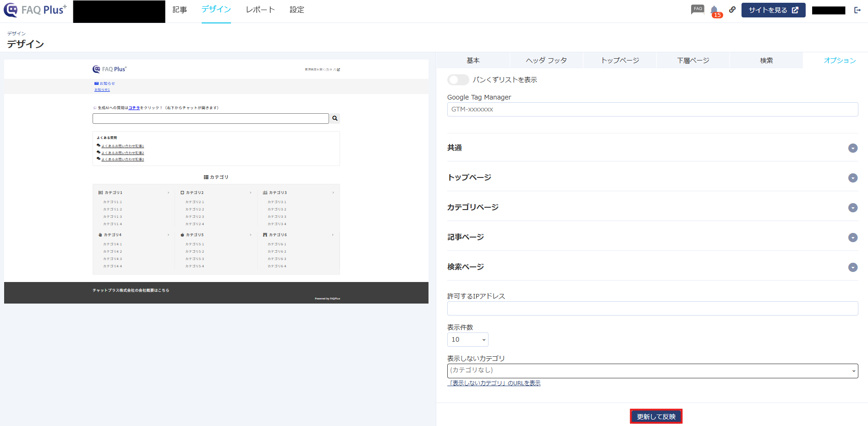The height and width of the screenshot is (426, 868).
Task: Switch to the 下層ページ tab
Action: click(693, 61)
